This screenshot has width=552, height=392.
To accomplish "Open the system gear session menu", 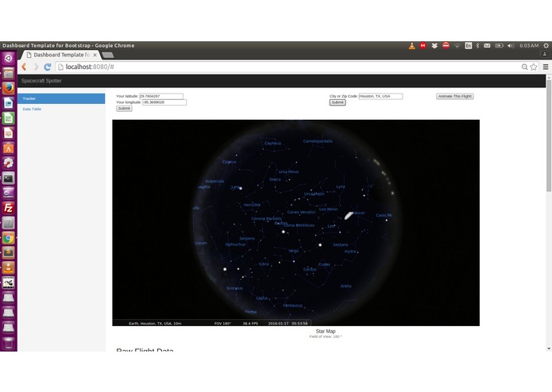I will coord(546,46).
